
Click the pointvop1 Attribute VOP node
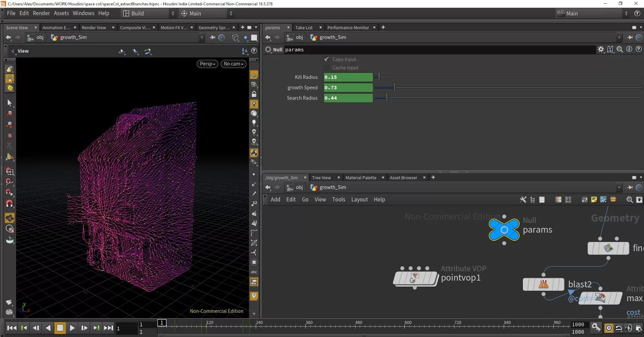(415, 278)
